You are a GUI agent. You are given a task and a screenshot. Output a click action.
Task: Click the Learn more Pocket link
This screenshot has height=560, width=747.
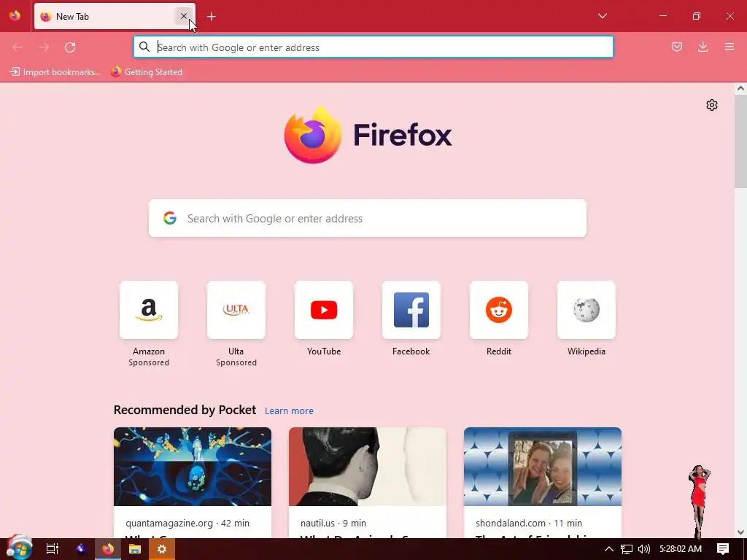coord(289,411)
